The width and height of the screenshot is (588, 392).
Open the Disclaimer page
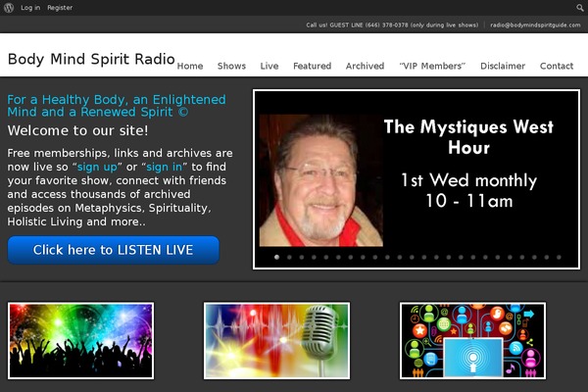[x=503, y=66]
